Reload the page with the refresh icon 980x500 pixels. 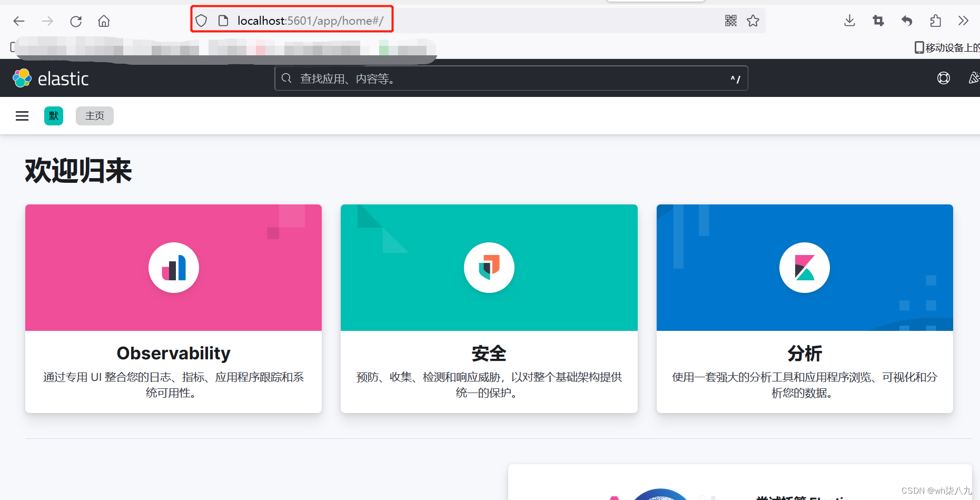click(x=76, y=21)
